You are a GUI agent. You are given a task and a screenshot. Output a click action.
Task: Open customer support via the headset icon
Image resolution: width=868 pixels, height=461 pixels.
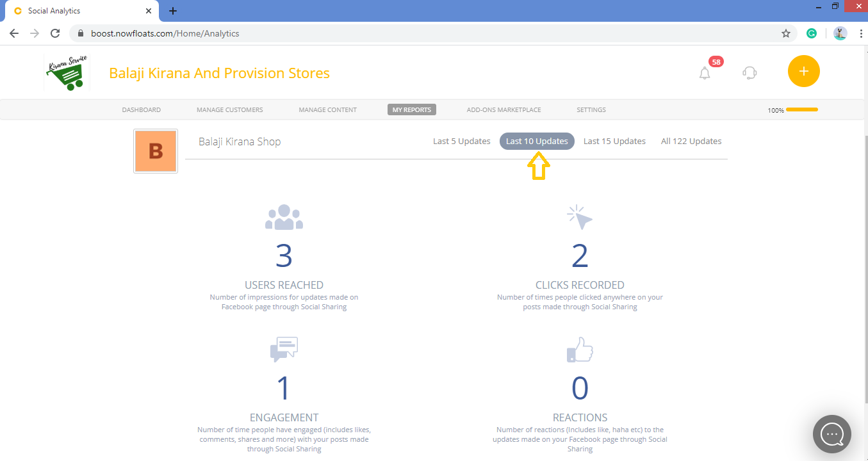click(749, 73)
